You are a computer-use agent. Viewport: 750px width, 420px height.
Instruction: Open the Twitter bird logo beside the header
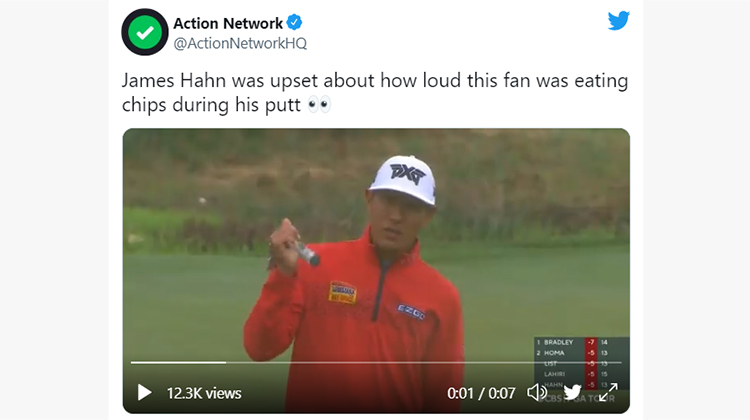tap(618, 21)
